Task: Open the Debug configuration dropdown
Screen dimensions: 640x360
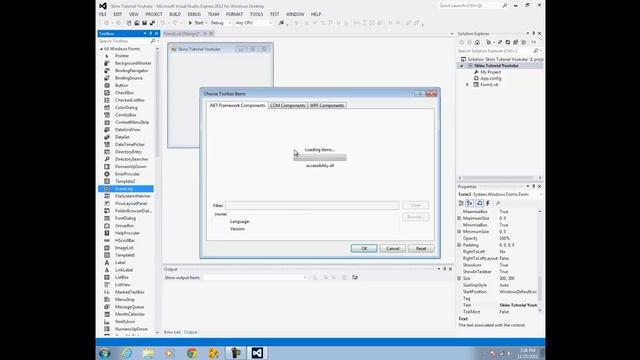Action: [229, 23]
